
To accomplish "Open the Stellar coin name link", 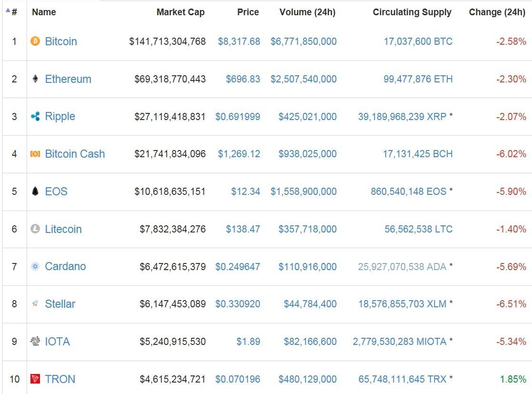I will 60,304.
